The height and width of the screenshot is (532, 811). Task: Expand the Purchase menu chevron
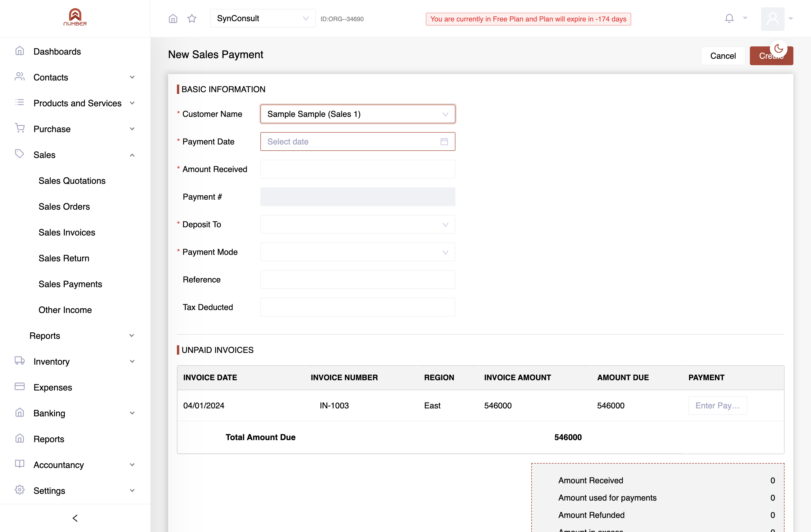pyautogui.click(x=132, y=129)
